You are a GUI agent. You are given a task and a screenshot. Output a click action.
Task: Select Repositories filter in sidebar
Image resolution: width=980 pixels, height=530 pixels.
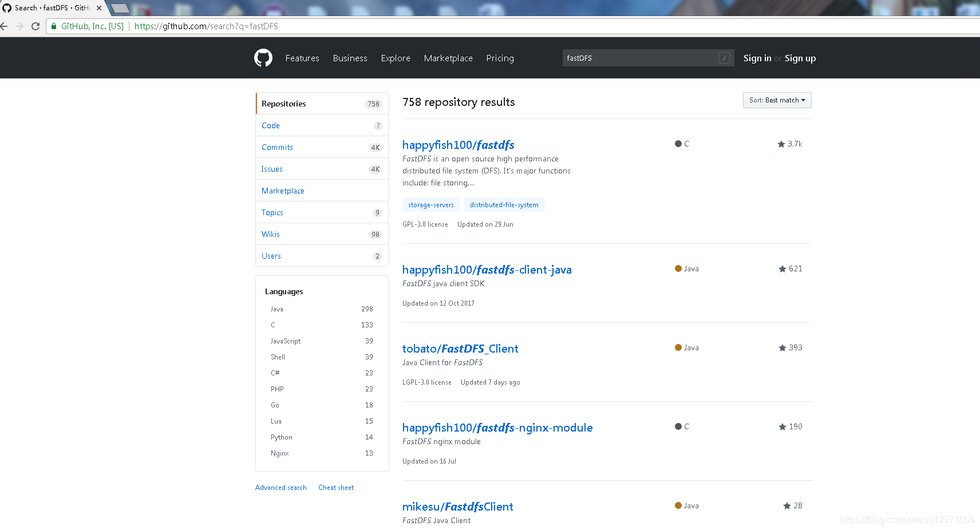pyautogui.click(x=322, y=104)
